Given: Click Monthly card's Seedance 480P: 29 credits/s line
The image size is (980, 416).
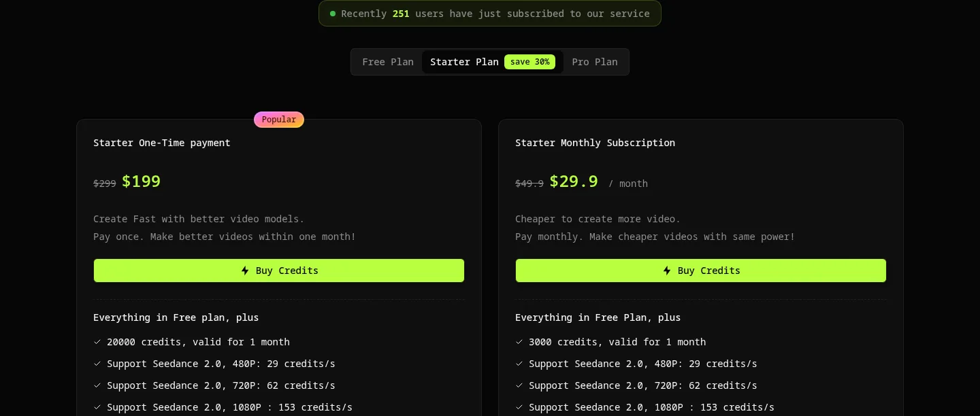Looking at the screenshot, I should pos(643,364).
